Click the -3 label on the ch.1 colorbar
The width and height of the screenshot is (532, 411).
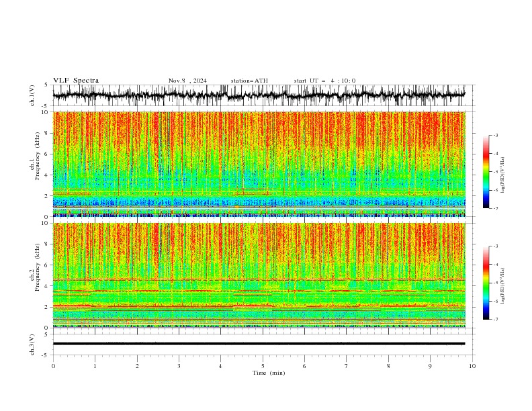coord(496,135)
